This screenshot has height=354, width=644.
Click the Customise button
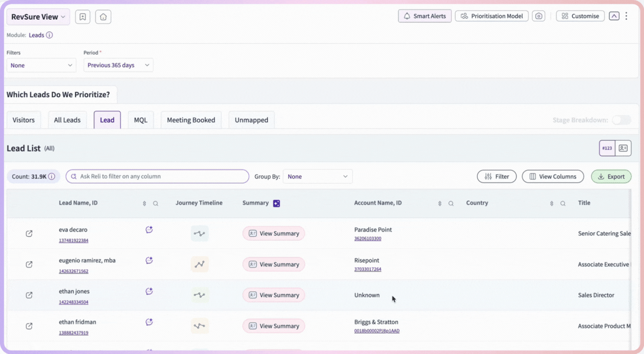[x=580, y=16]
